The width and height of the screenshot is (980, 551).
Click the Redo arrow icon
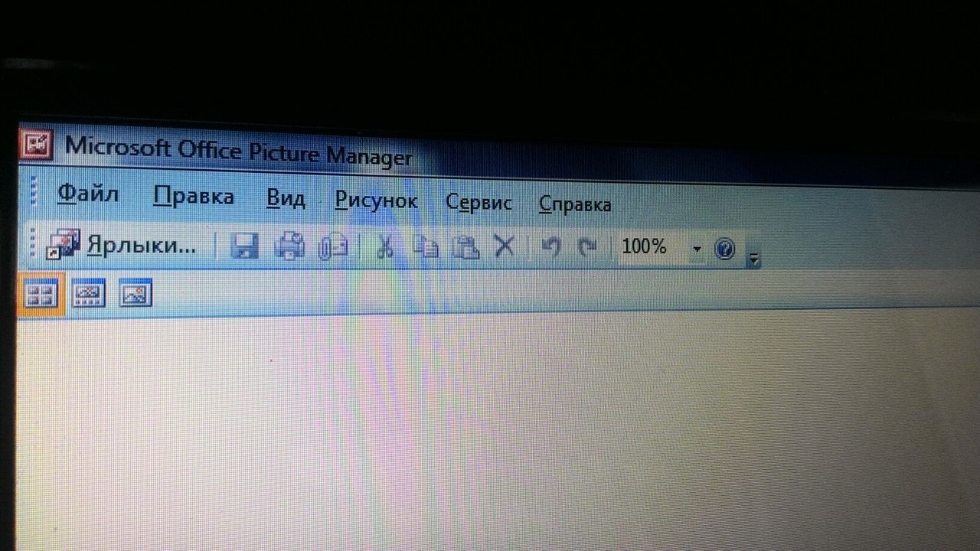click(x=587, y=248)
